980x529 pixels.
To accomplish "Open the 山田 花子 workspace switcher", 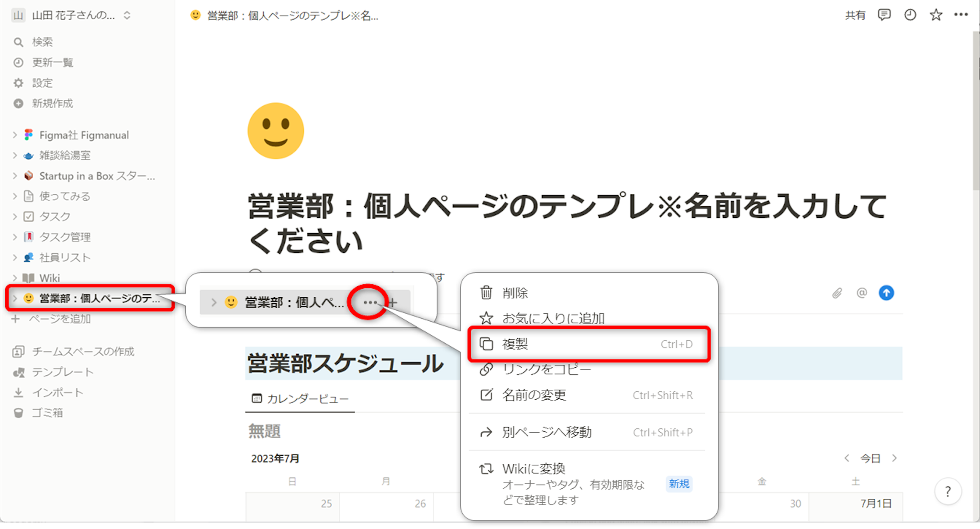I will [72, 15].
